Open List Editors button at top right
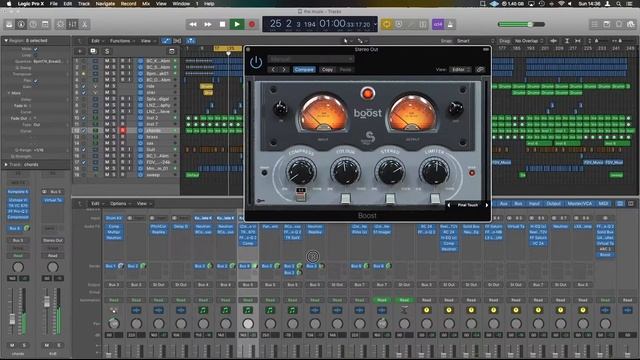 tap(595, 24)
